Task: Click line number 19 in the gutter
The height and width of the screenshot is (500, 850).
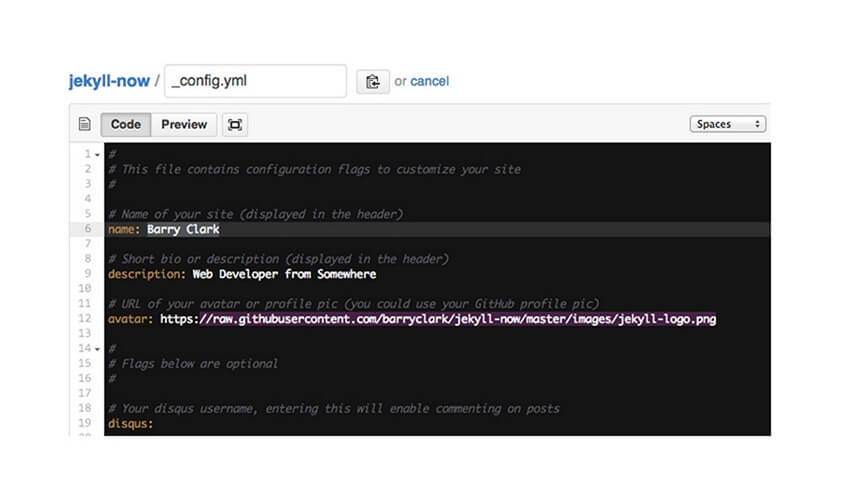Action: point(85,423)
